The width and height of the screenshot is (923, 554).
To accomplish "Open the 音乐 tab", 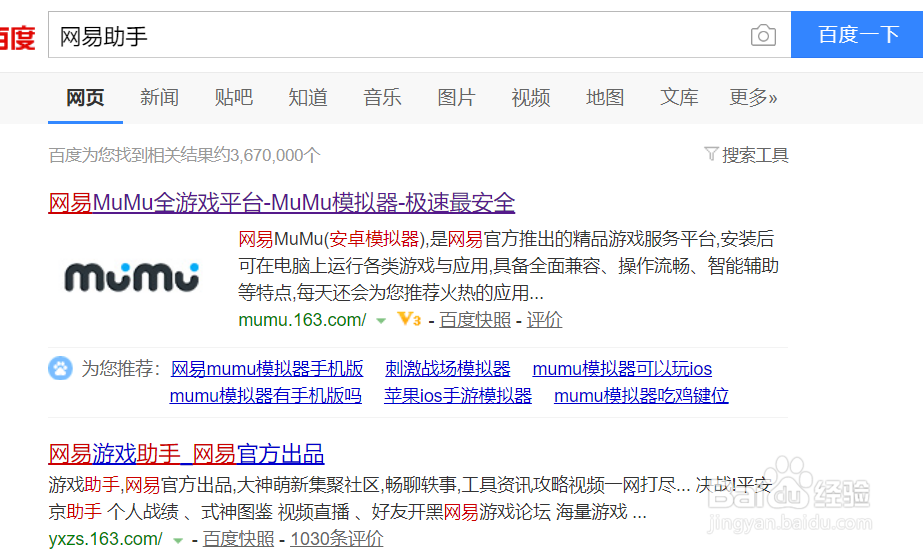I will 382,98.
